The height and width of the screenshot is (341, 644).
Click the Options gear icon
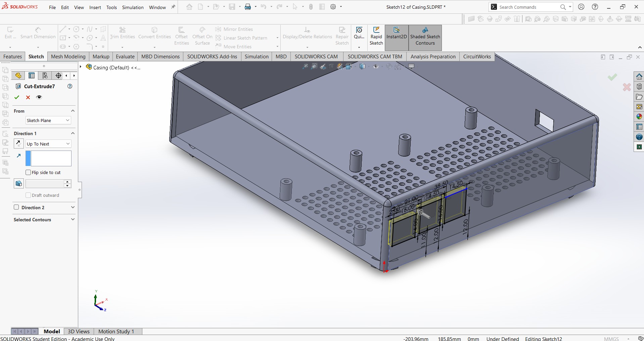(x=333, y=7)
